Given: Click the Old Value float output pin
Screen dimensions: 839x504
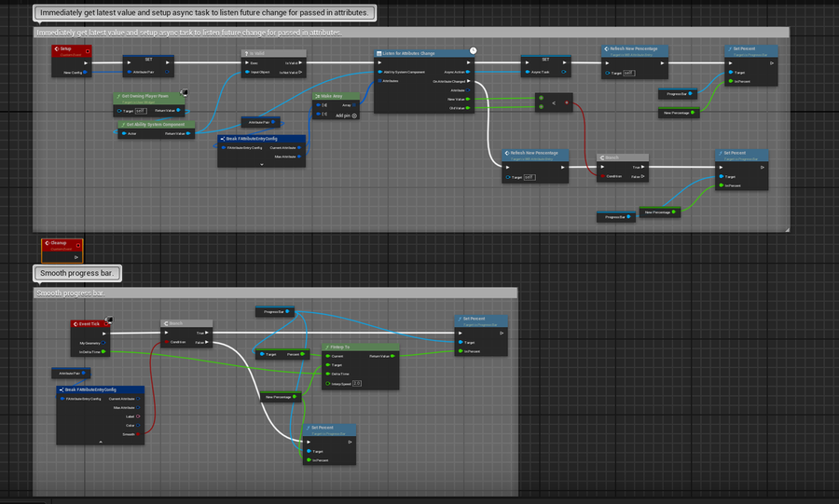Looking at the screenshot, I should tap(468, 108).
